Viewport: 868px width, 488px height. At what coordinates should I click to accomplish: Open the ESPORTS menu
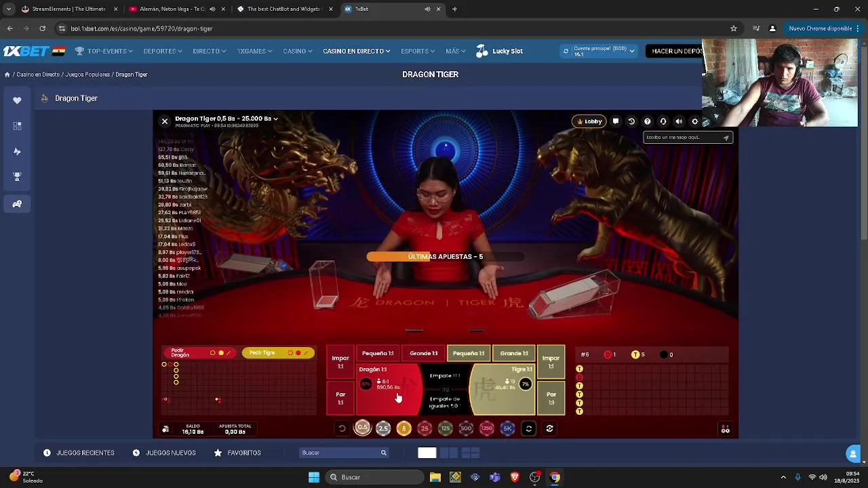[418, 51]
